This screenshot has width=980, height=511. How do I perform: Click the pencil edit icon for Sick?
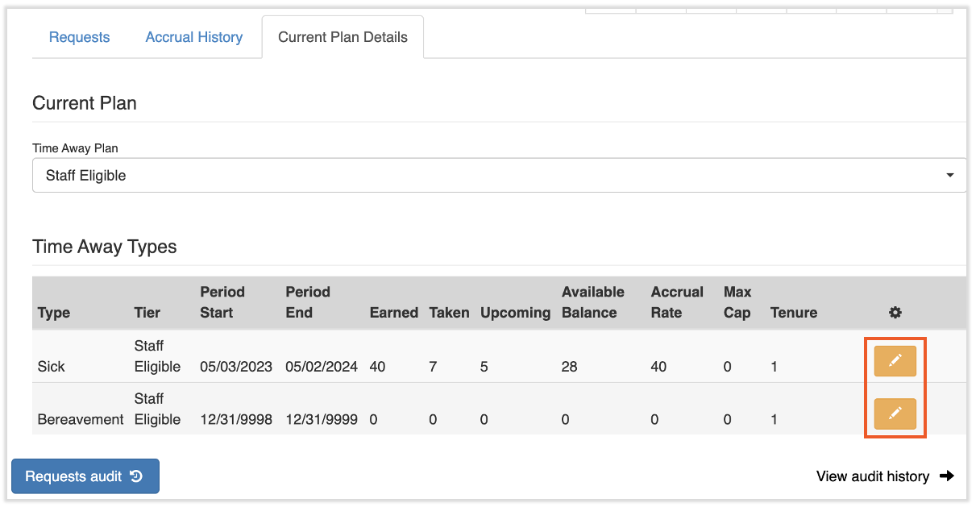(x=895, y=360)
